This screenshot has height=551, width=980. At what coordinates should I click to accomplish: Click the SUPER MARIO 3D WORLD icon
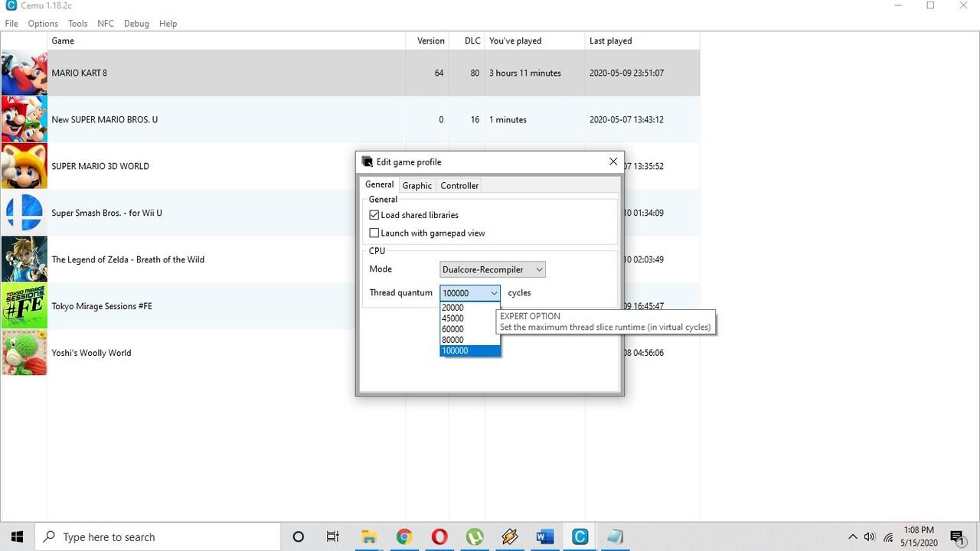click(24, 166)
